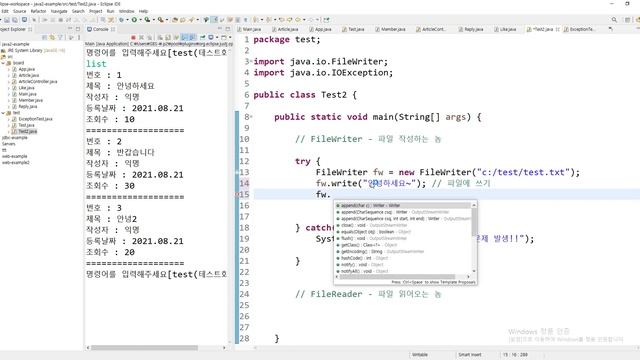The width and height of the screenshot is (640, 360).
Task: Click the Smart Insert status bar entry
Action: [470, 355]
